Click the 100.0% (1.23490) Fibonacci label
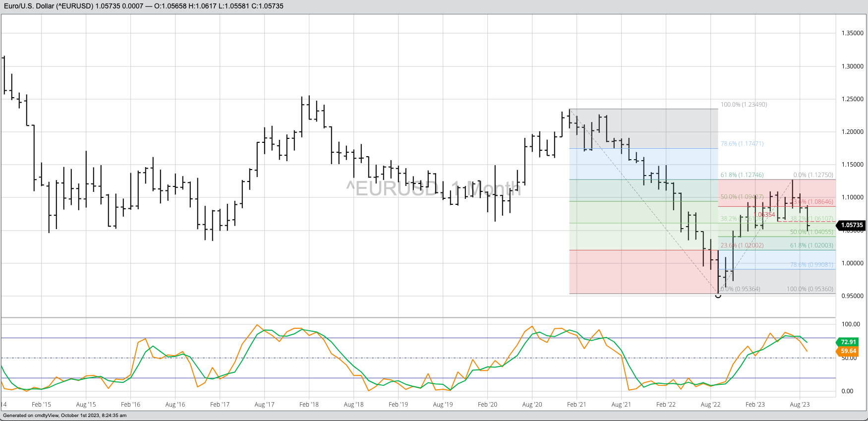Viewport: 868px width, 421px height. [744, 105]
